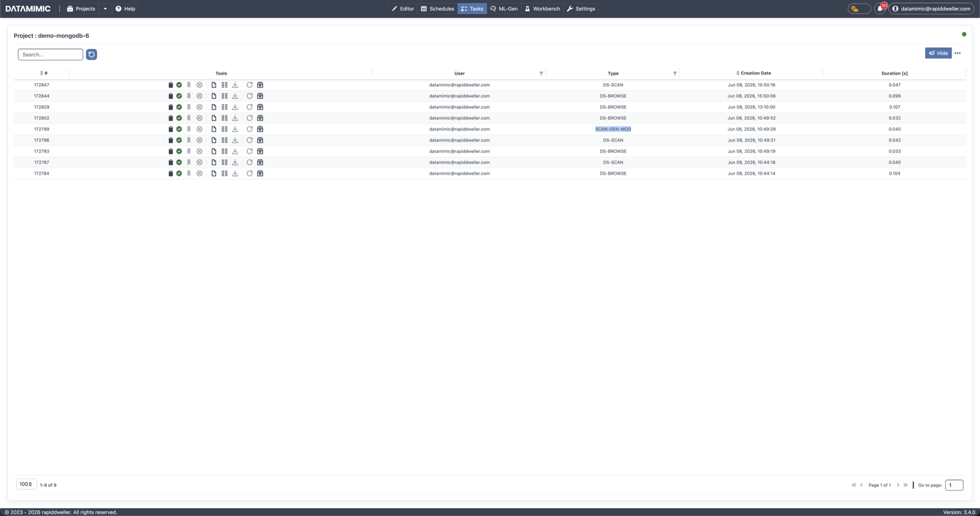The image size is (980, 516).
Task: Open the three-dot more options menu
Action: tap(958, 53)
